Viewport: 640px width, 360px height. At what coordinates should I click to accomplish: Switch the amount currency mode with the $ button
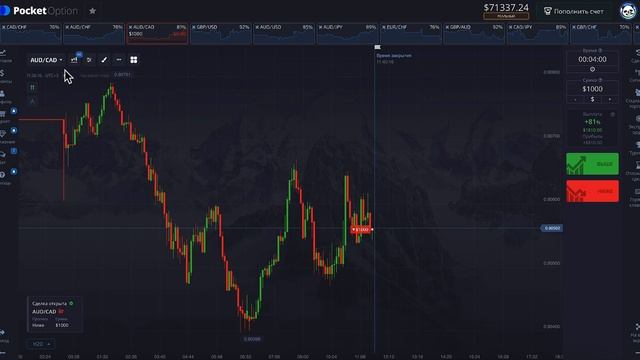click(x=592, y=100)
